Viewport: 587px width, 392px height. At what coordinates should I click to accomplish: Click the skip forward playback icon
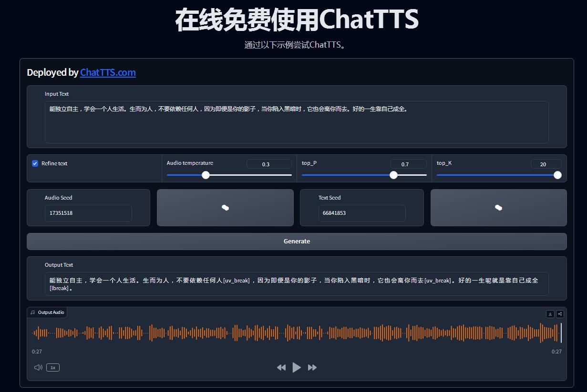coord(312,367)
